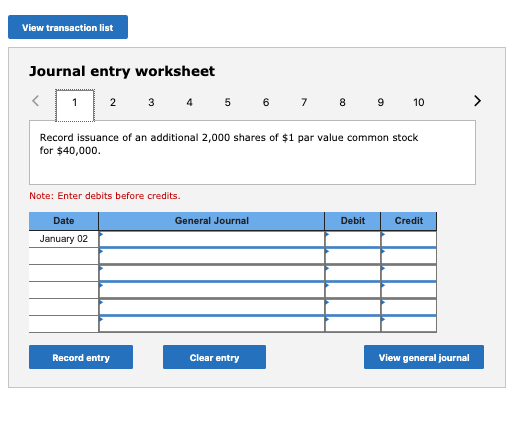Click the Credit column header
The image size is (530, 422).
409,221
